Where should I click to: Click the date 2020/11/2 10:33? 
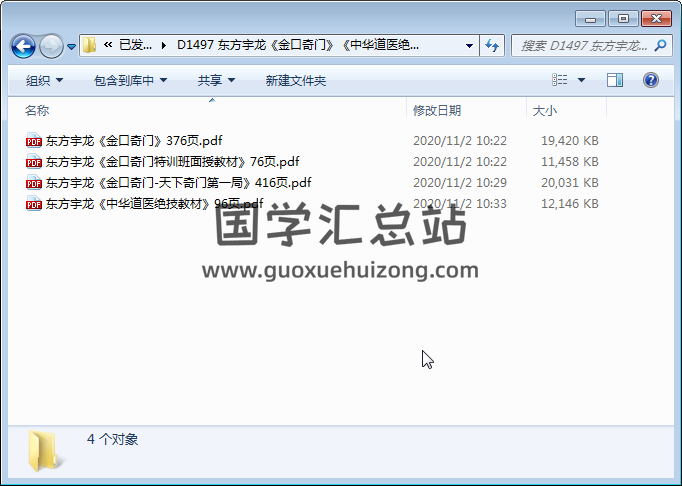[460, 203]
